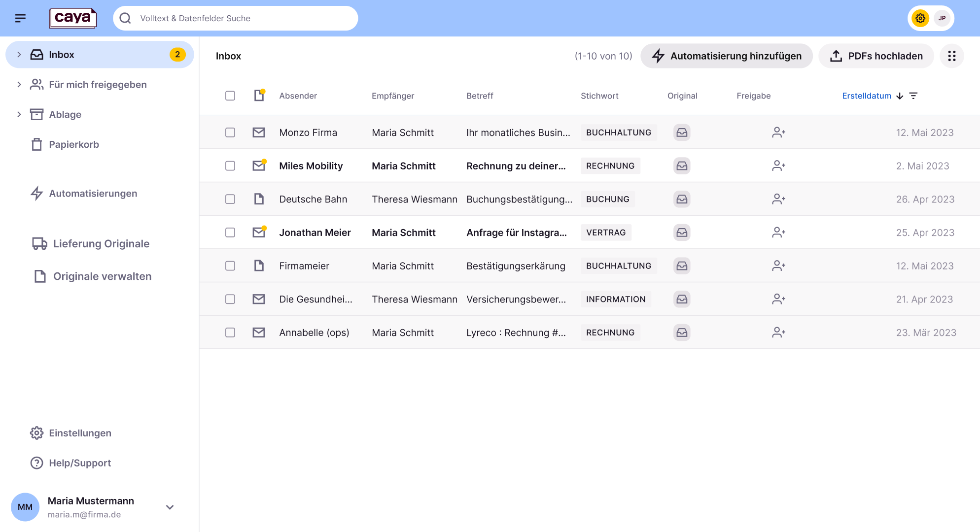Click the hamburger menu icon
This screenshot has height=532, width=980.
20,18
